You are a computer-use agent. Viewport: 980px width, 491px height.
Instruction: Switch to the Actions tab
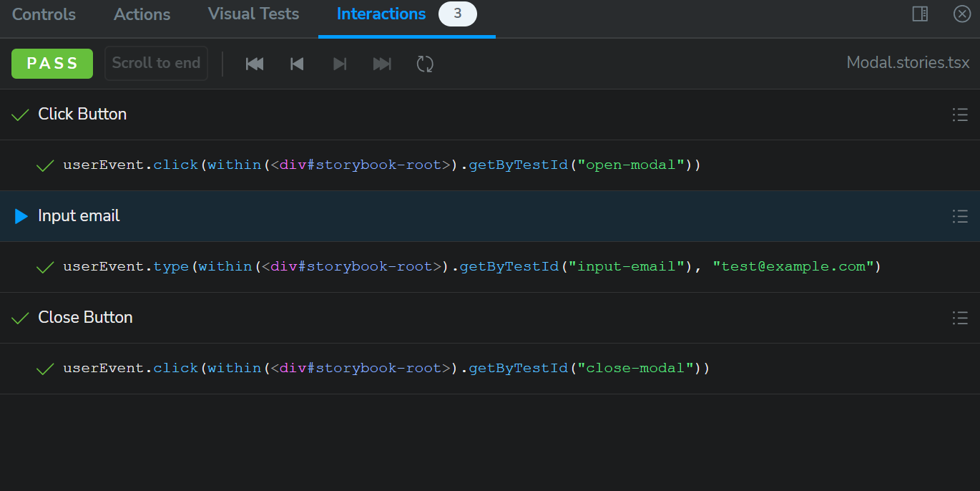(142, 14)
